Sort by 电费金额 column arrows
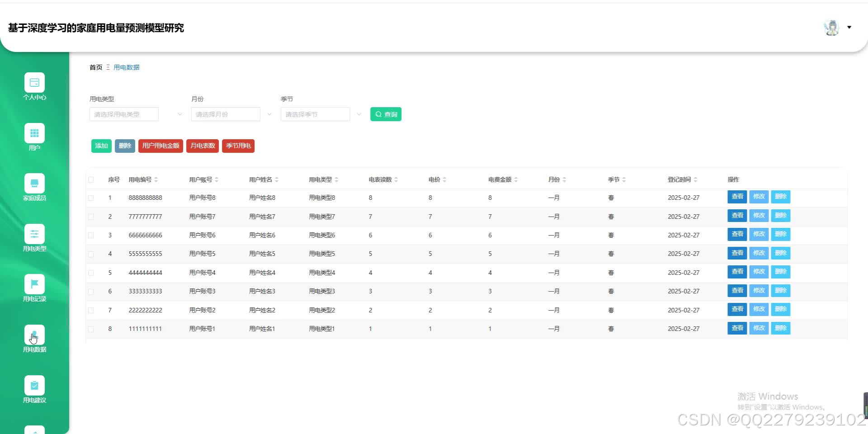868x434 pixels. [x=516, y=179]
